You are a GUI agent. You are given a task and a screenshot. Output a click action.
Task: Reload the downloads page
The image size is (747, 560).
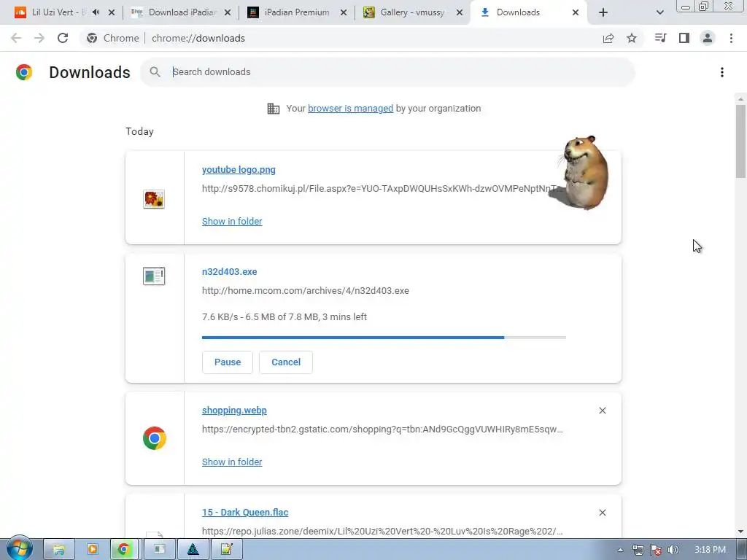[x=63, y=38]
